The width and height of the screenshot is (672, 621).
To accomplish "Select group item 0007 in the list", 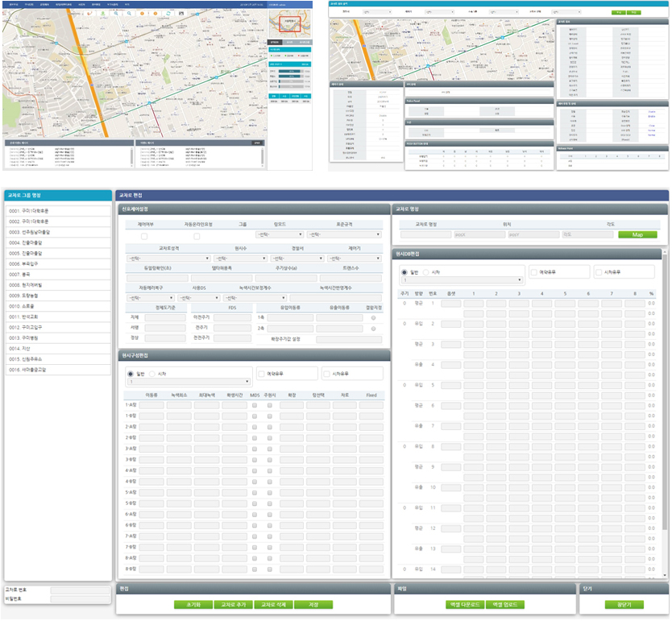I will [x=58, y=275].
